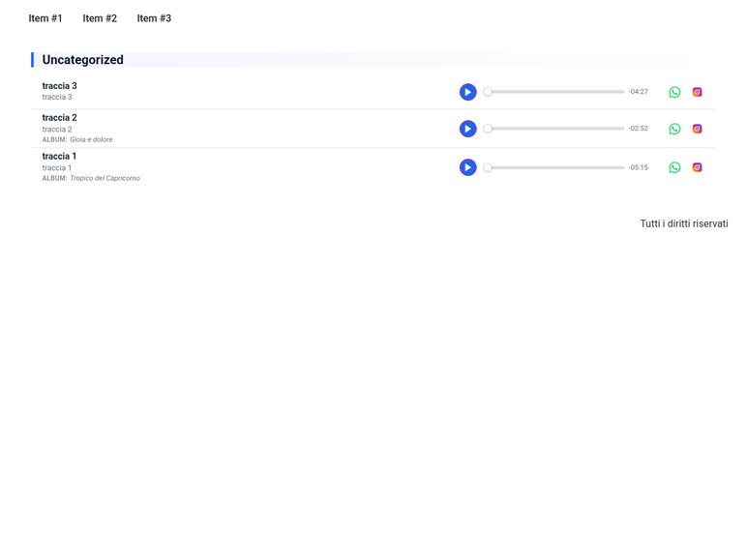Share traccia 3 via WhatsApp icon
The image size is (747, 560).
click(674, 92)
